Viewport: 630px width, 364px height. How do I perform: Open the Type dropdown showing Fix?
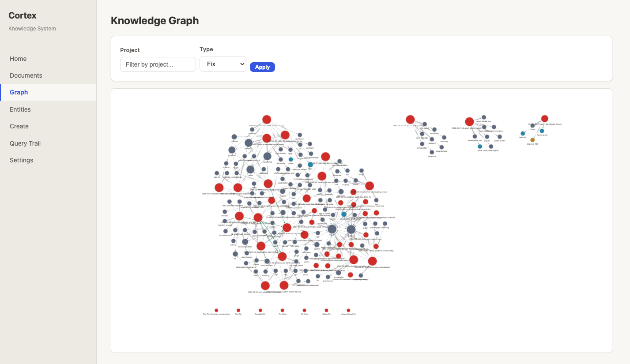tap(223, 64)
